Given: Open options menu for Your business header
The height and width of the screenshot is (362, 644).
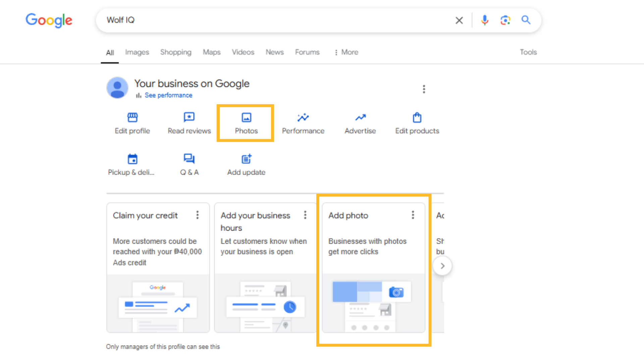Looking at the screenshot, I should click(424, 89).
